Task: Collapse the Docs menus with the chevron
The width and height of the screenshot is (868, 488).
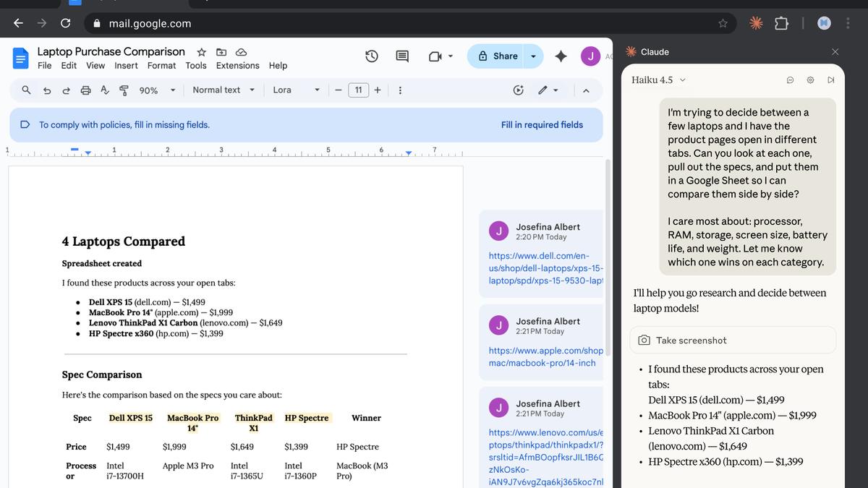Action: (x=586, y=90)
